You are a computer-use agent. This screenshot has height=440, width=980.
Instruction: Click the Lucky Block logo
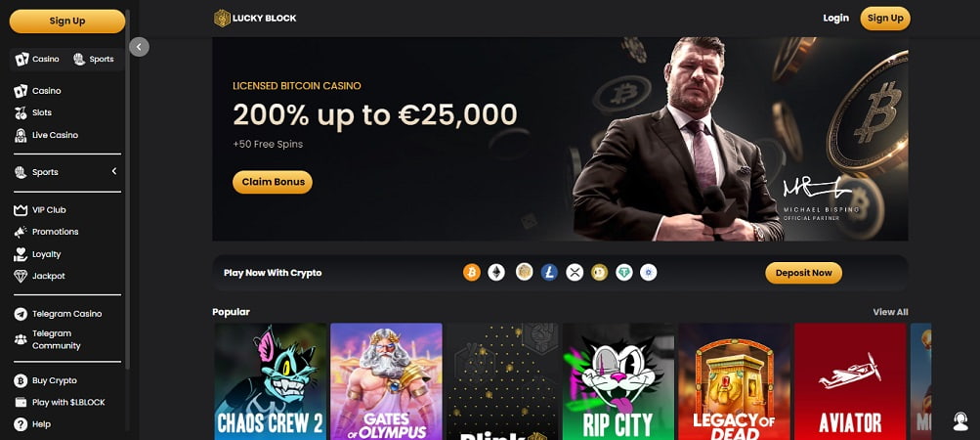click(255, 19)
